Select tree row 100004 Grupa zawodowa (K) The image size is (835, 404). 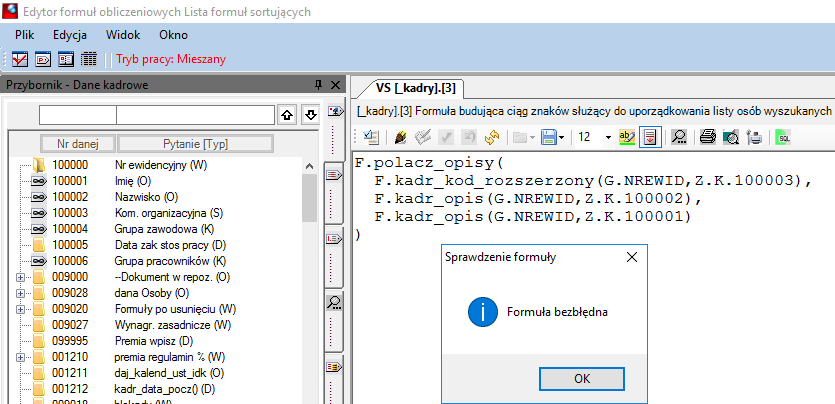tap(125, 229)
